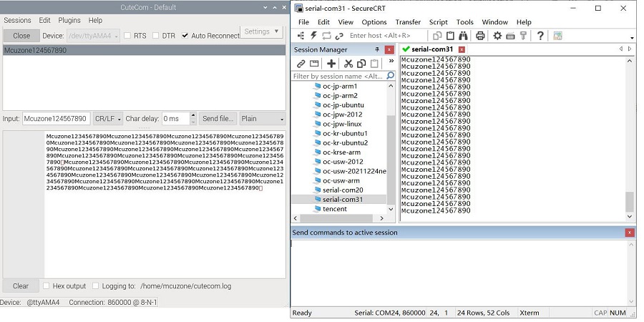The height and width of the screenshot is (322, 644).
Task: Select Mcuzone124567890 history entry in CuteCom
Action: 144,51
